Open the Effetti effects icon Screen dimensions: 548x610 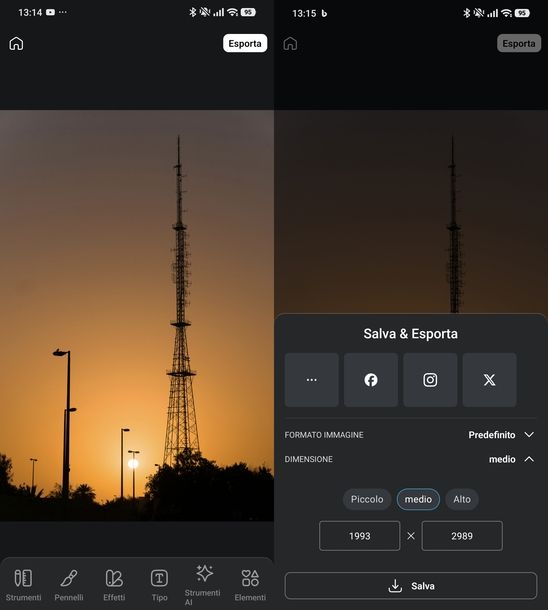(114, 578)
